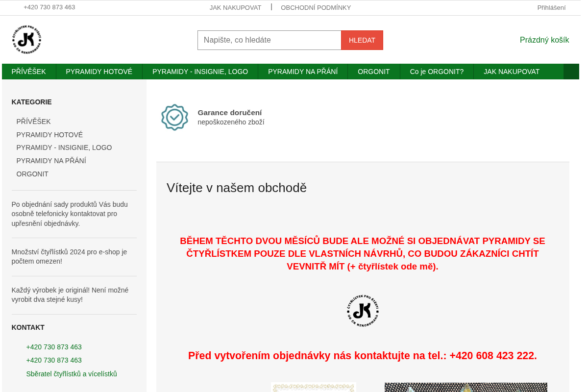Click the Každý výrobek je originál notice

tap(70, 295)
